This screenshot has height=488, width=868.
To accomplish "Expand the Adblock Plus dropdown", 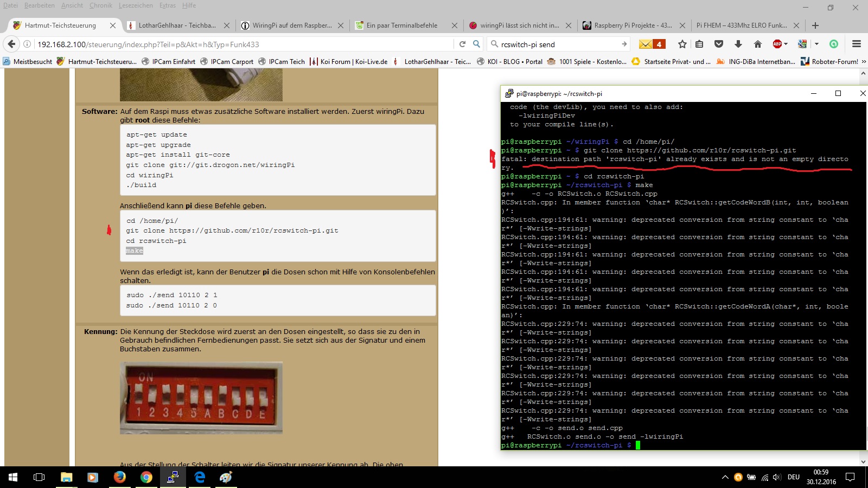I will (786, 44).
